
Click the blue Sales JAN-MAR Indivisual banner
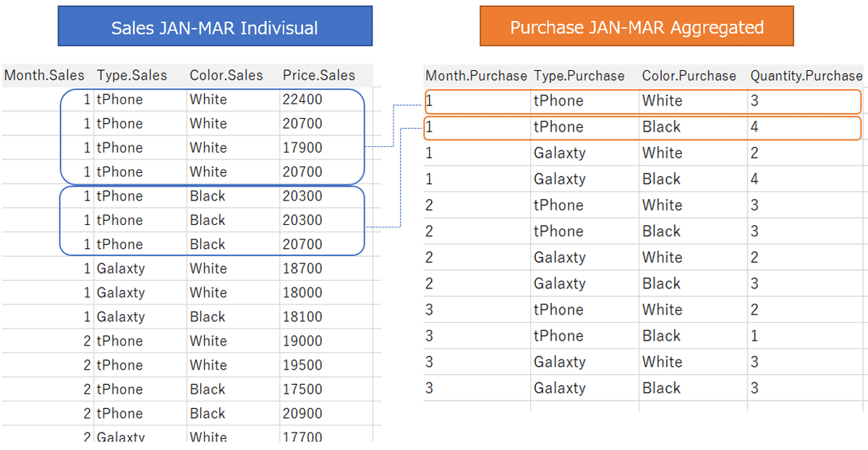[x=215, y=27]
